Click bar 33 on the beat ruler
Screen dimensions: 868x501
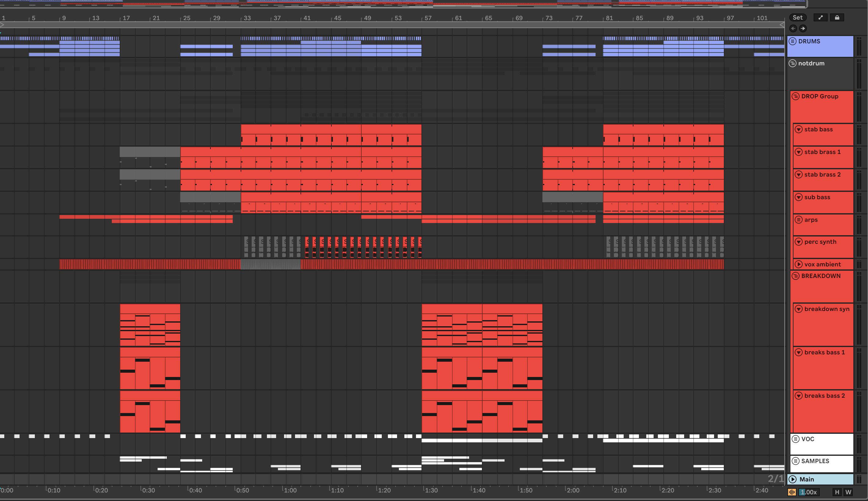(x=247, y=18)
